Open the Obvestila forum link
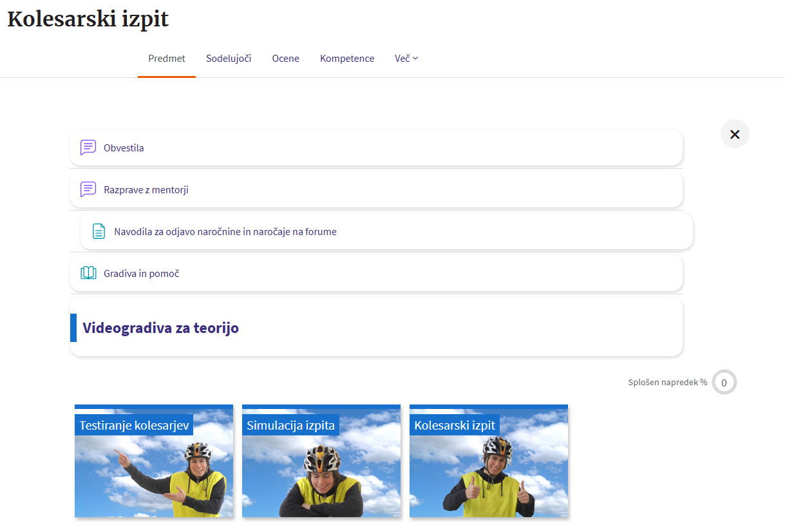The width and height of the screenshot is (785, 532). [124, 148]
